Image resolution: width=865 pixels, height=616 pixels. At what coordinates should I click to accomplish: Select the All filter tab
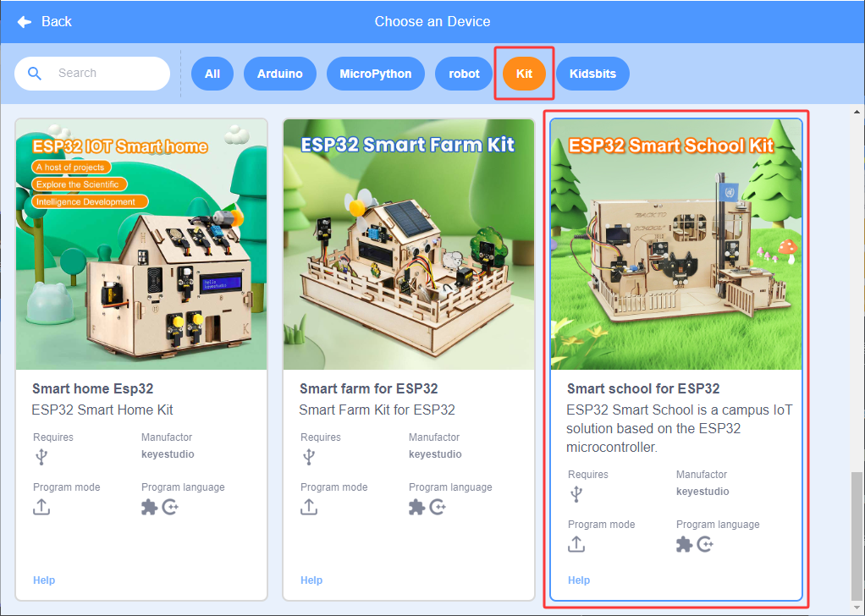click(x=212, y=74)
